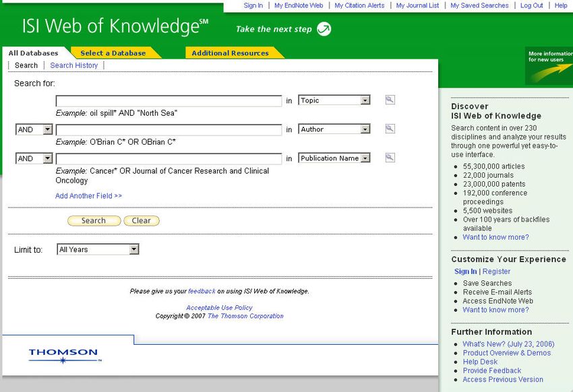Open AND operator dropdown on Publication Name row
This screenshot has height=392, width=573.
[34, 158]
